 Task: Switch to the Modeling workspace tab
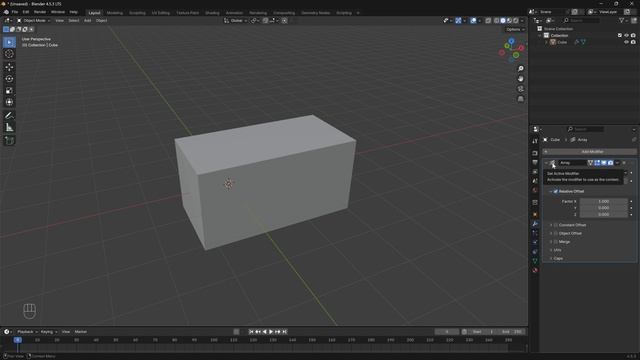point(115,13)
